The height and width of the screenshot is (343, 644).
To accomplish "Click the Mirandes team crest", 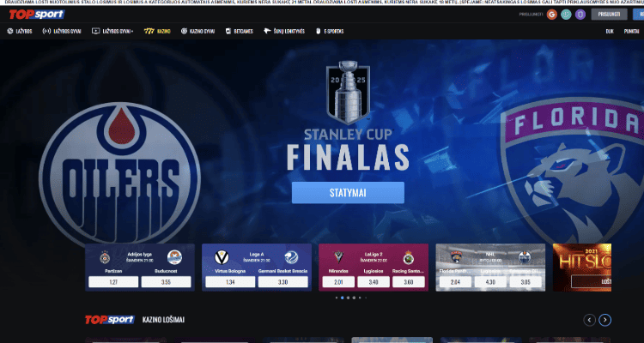I will pyautogui.click(x=338, y=257).
